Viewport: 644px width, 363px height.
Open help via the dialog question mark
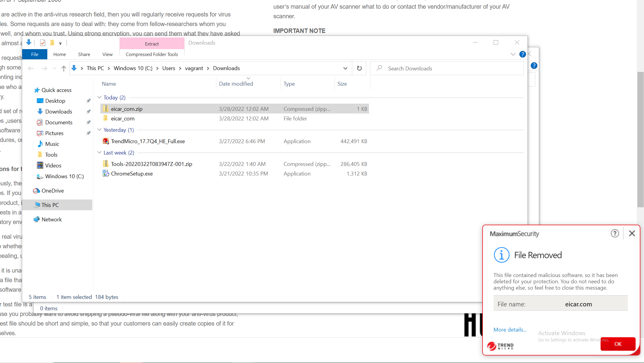click(615, 233)
